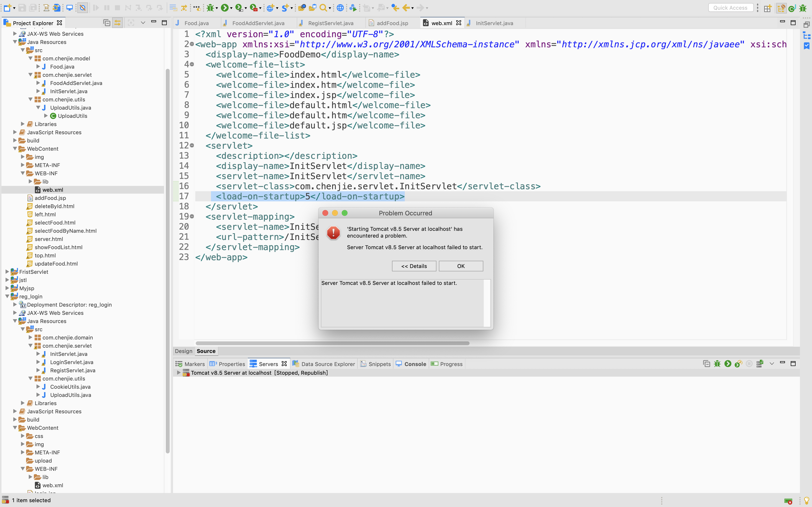Click the toolbar Search magnifier icon
Image resolution: width=812 pixels, height=507 pixels.
(x=323, y=8)
